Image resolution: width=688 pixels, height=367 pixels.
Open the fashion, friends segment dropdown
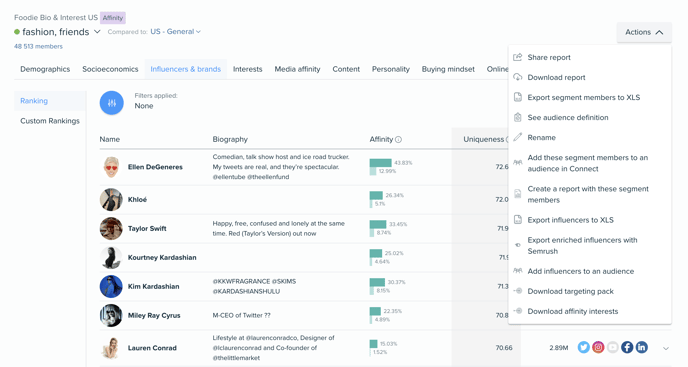coord(97,32)
